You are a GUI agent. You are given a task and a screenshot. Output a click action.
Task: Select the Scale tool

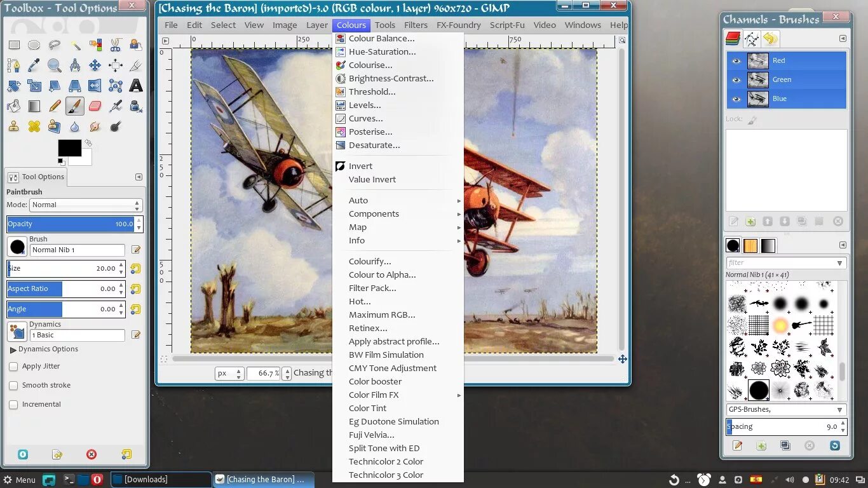[x=34, y=86]
